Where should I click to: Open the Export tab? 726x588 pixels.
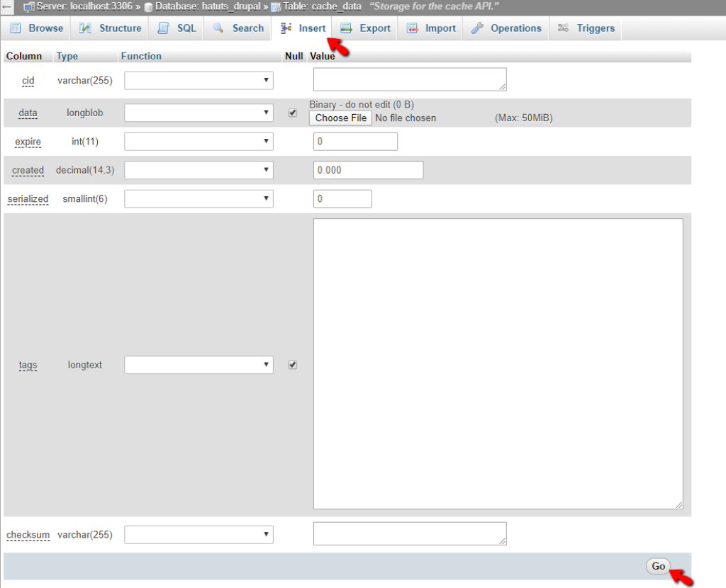click(365, 28)
